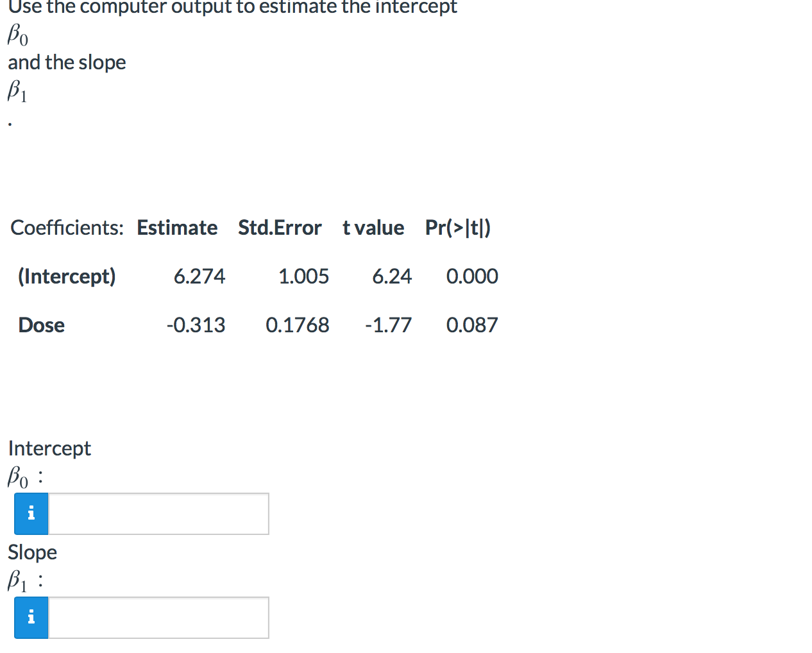Screen dimensions: 812x653
Task: Click the t value column header
Action: pyautogui.click(x=373, y=228)
